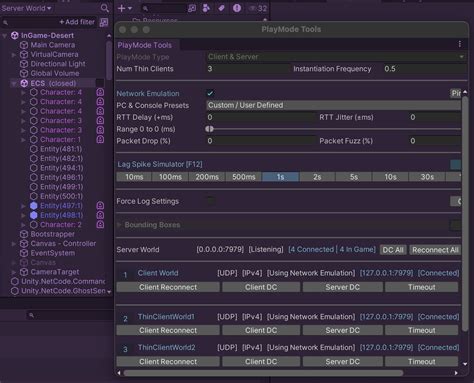Click the ghost icon beside Entity(497:1)
The image size is (474, 383).
click(x=100, y=206)
